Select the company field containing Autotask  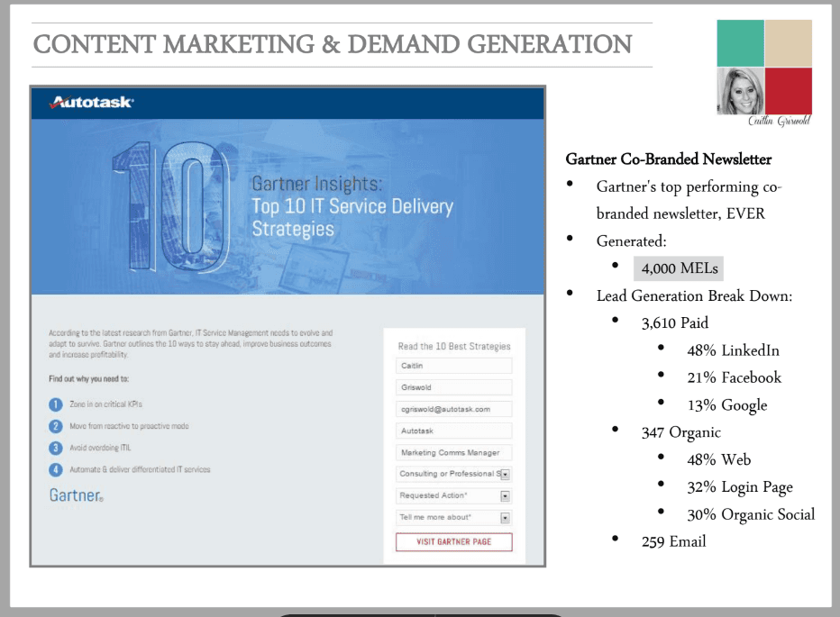click(453, 431)
